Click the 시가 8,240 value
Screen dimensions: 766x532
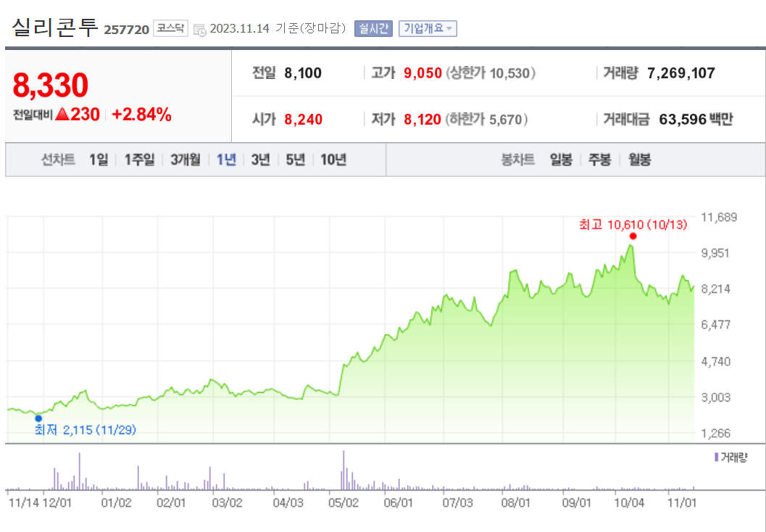tap(304, 120)
